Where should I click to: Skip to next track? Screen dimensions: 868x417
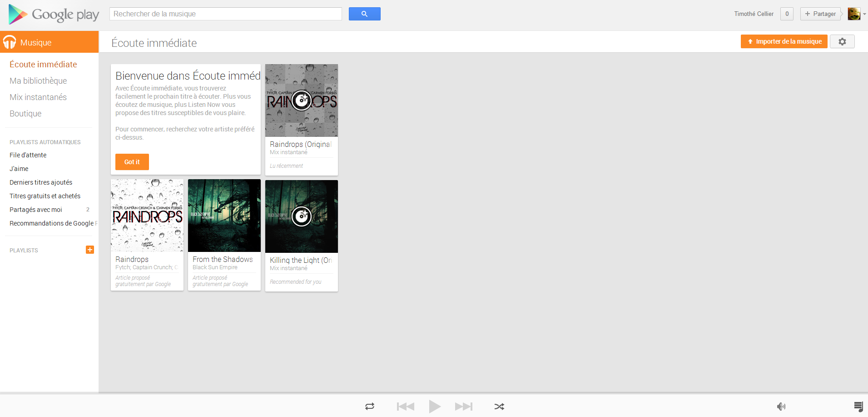click(464, 406)
